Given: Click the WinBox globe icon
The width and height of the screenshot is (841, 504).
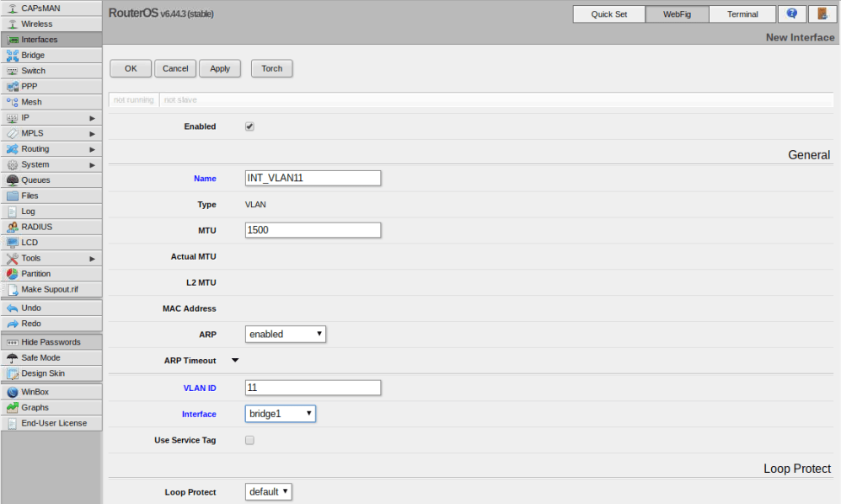Looking at the screenshot, I should click(x=13, y=392).
